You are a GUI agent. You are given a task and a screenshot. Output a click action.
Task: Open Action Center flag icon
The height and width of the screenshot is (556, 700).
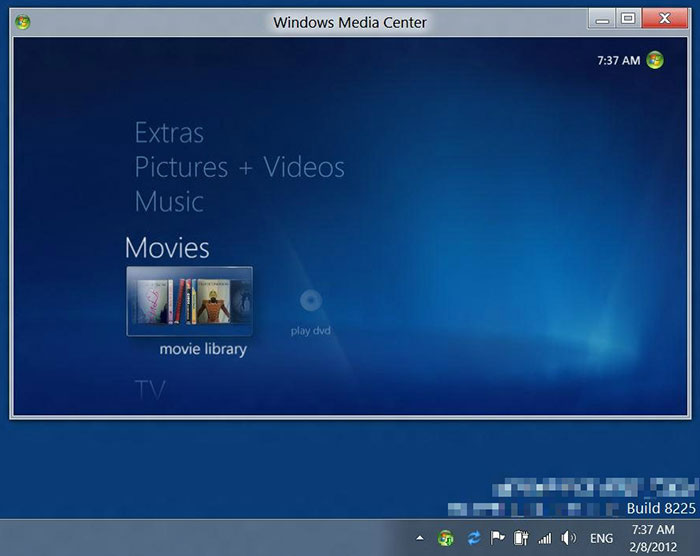[x=497, y=538]
